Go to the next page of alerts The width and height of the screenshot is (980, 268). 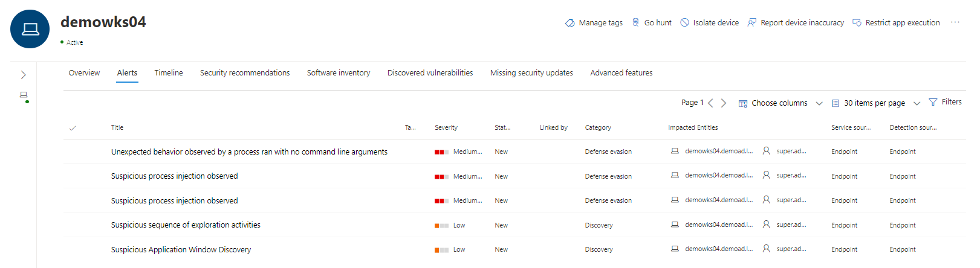(x=724, y=103)
